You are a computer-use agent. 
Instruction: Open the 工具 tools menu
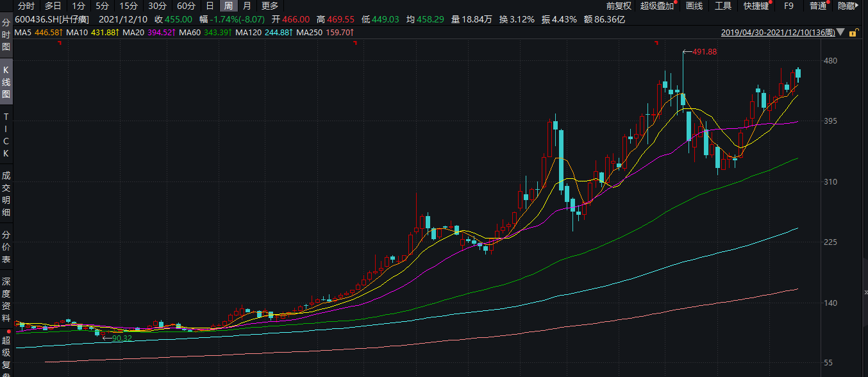click(723, 6)
